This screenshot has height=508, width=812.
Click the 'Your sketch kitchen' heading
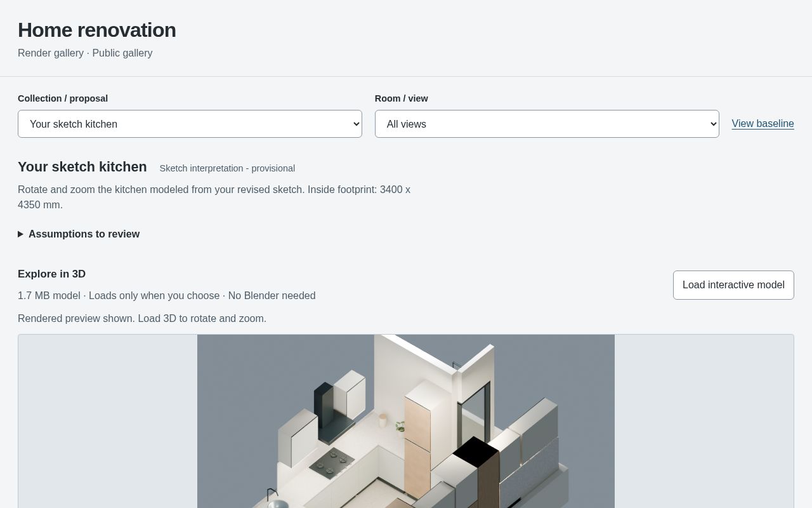click(82, 167)
